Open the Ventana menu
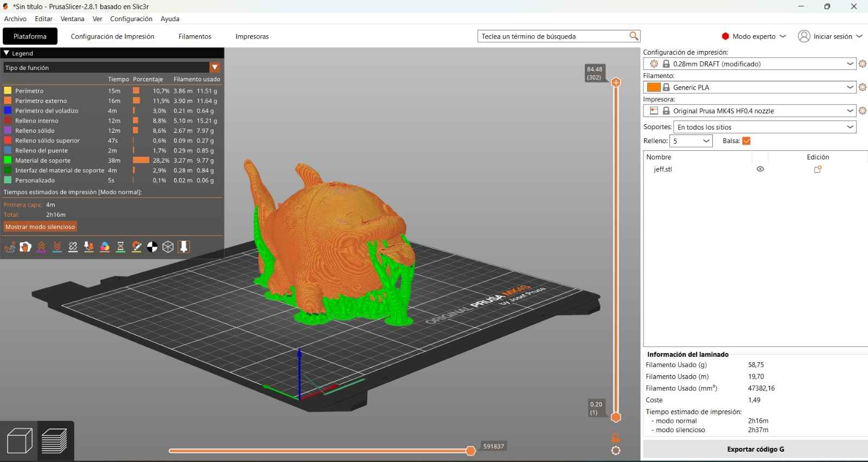868x462 pixels. 72,18
